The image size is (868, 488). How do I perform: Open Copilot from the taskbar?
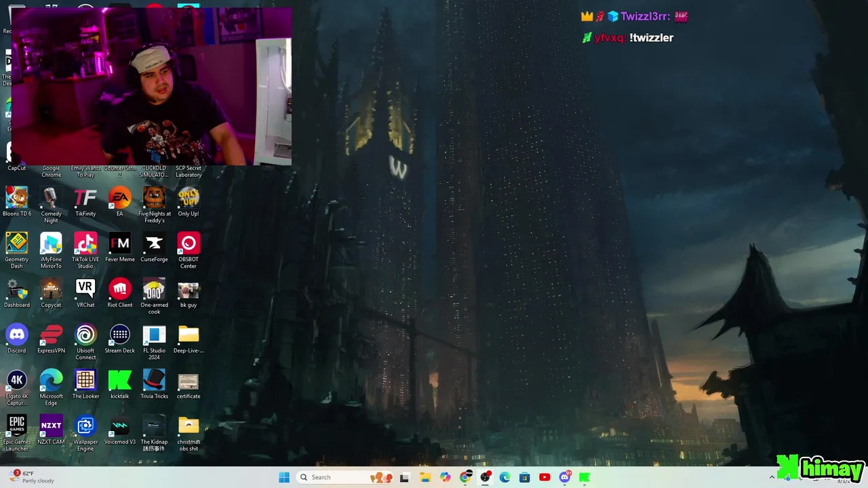[x=446, y=477]
